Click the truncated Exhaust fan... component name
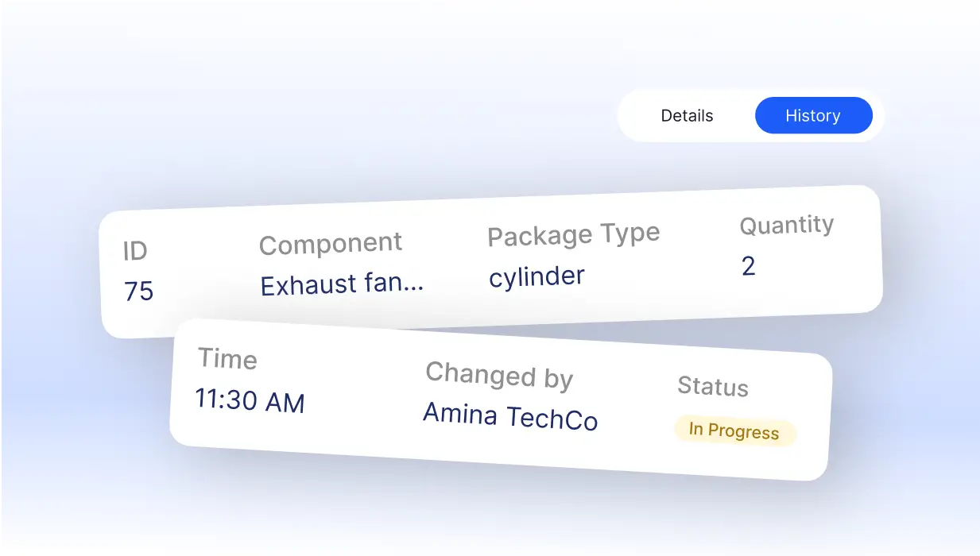The height and width of the screenshot is (556, 980). coord(342,284)
